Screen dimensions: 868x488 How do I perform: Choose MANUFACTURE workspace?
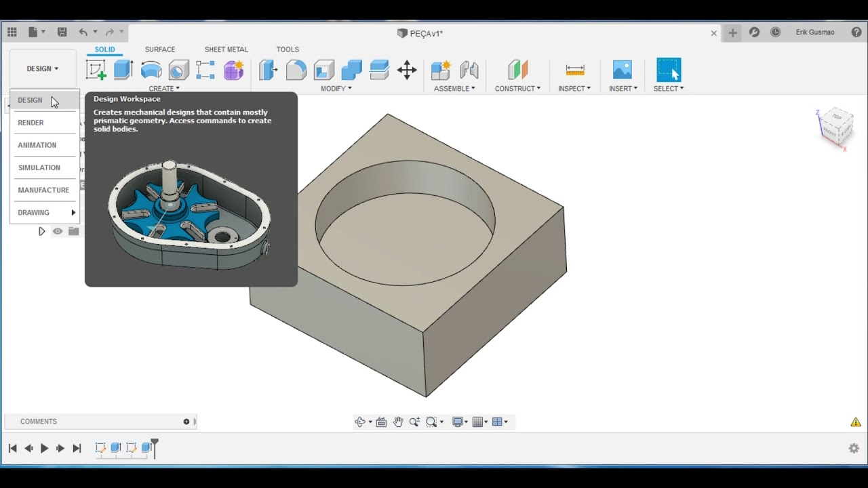(x=45, y=190)
